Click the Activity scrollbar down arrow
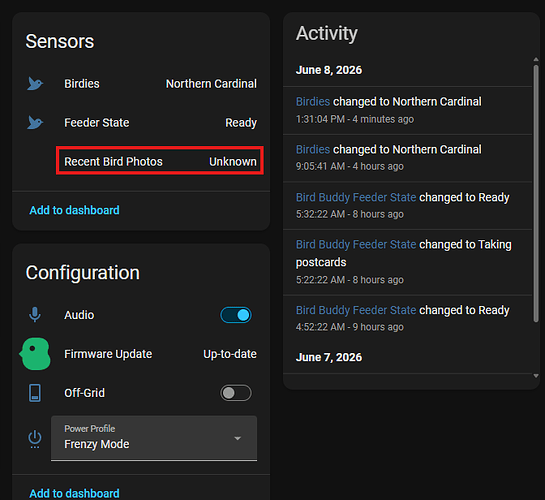The width and height of the screenshot is (545, 500). coord(536,376)
